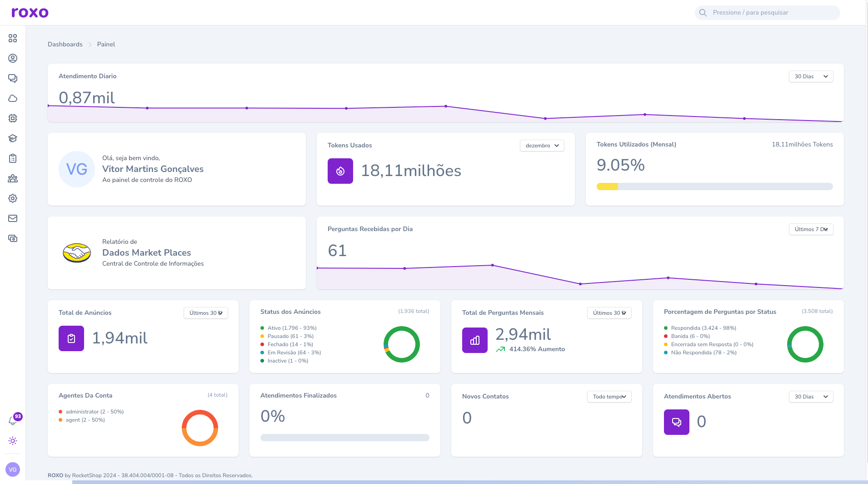Viewport: 868px width, 484px height.
Task: Click the clipboard icon in Total de Anúncios
Action: pos(71,338)
